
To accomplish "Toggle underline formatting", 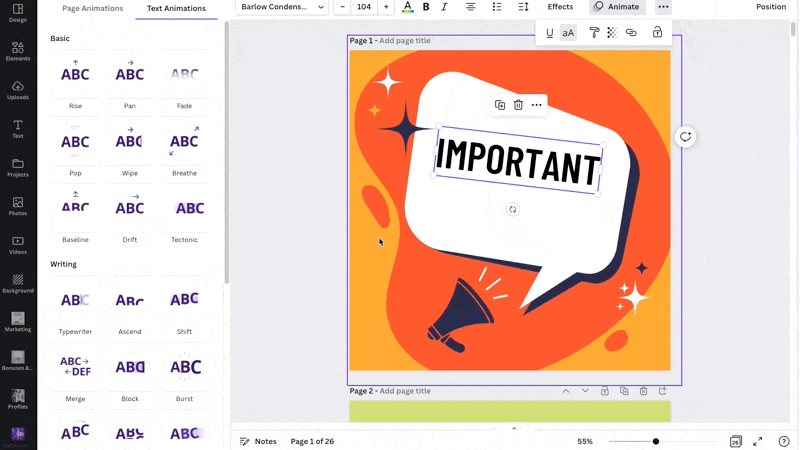I will [x=549, y=33].
